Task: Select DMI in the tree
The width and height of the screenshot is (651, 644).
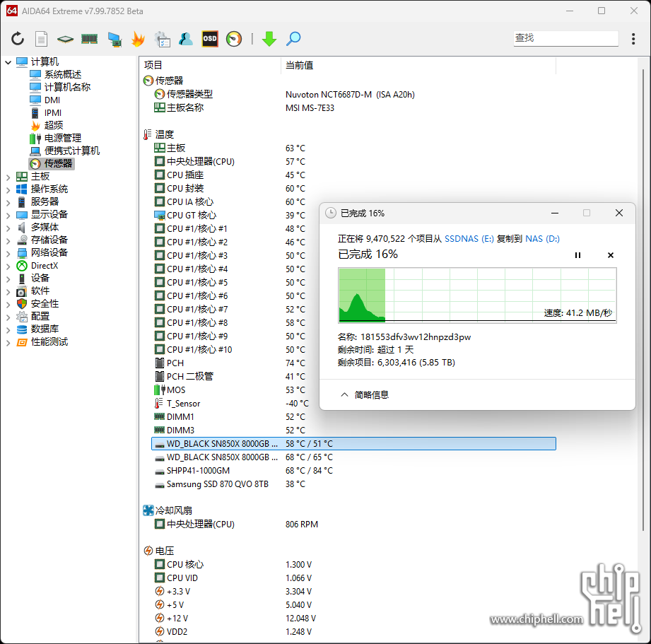Action: pos(52,100)
